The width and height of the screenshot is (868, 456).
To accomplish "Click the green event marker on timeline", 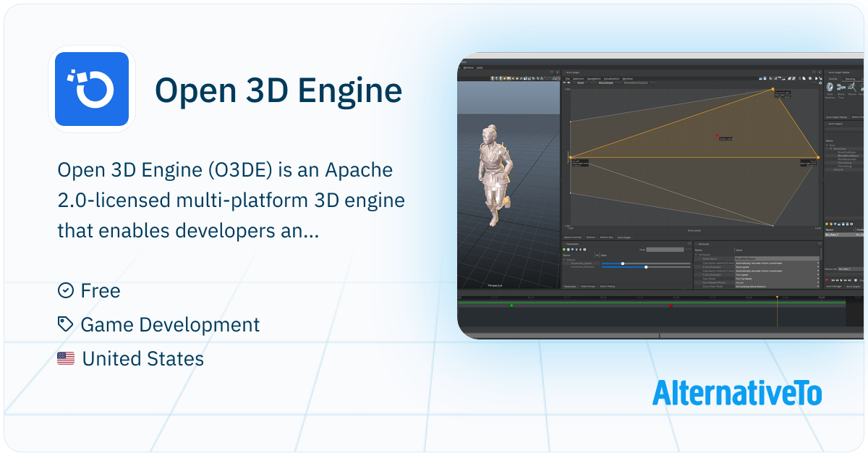I will pyautogui.click(x=511, y=305).
